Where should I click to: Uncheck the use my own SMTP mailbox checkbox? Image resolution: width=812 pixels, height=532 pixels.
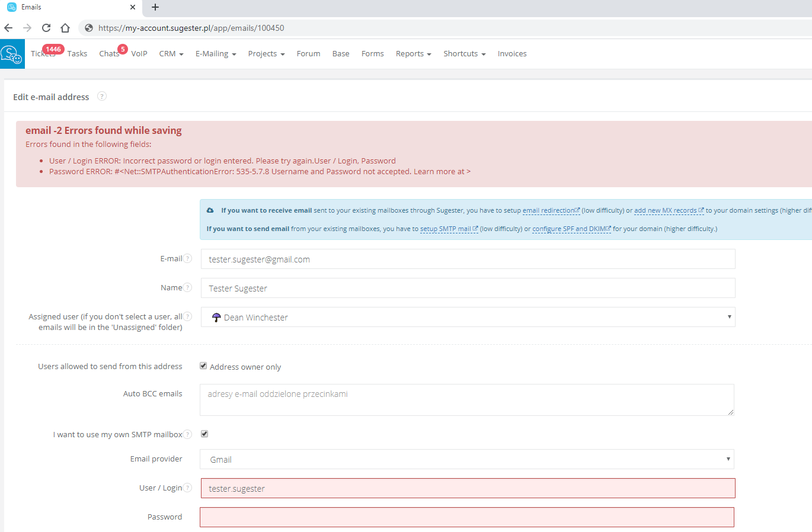pyautogui.click(x=204, y=434)
